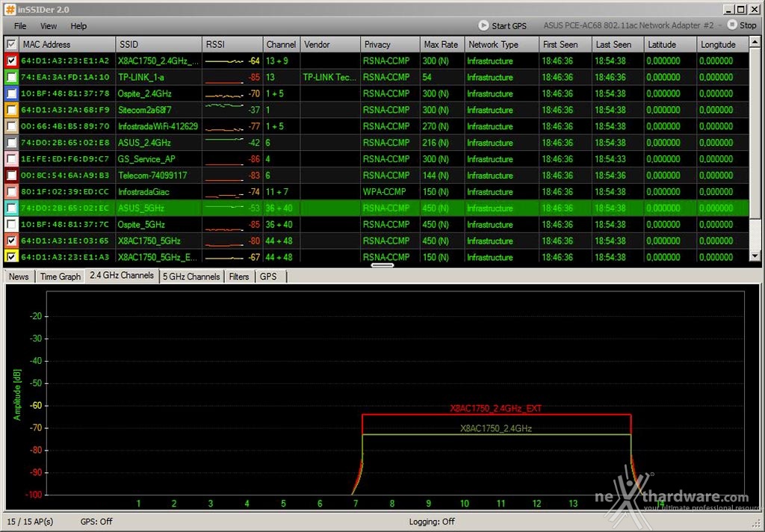Screen dimensions: 765x532
Task: Uncheck the X8AC1750_2.4GHz_ network checkbox
Action: tap(11, 61)
